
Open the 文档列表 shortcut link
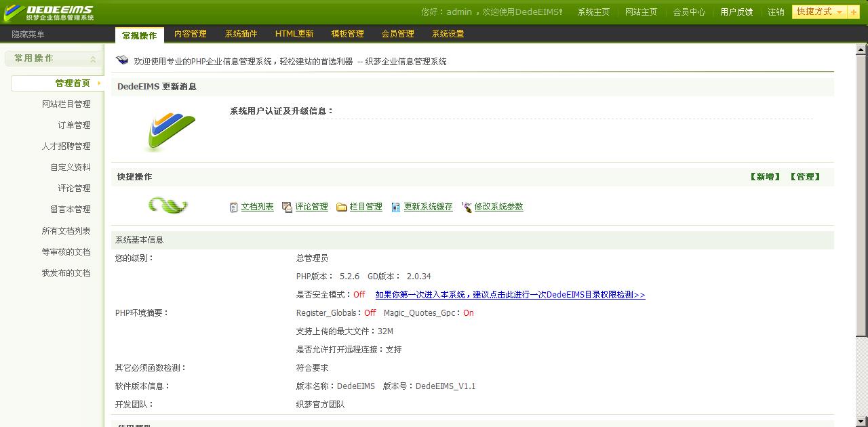point(258,207)
